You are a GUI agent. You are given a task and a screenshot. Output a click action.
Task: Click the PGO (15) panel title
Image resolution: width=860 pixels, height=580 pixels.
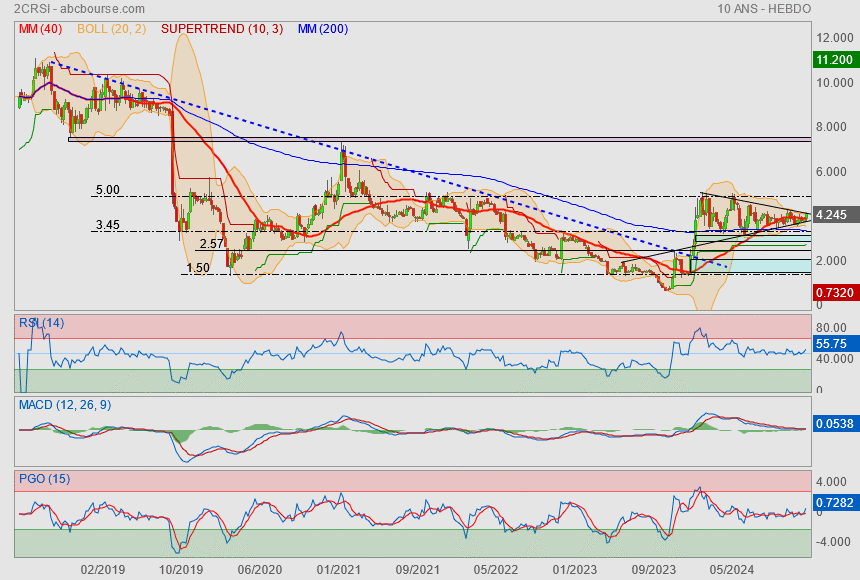pyautogui.click(x=44, y=479)
